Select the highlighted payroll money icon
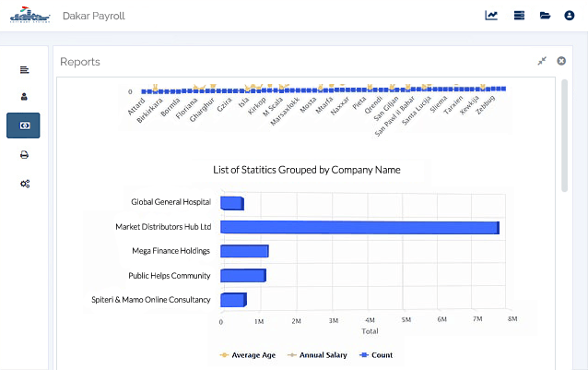The image size is (588, 370). 23,125
